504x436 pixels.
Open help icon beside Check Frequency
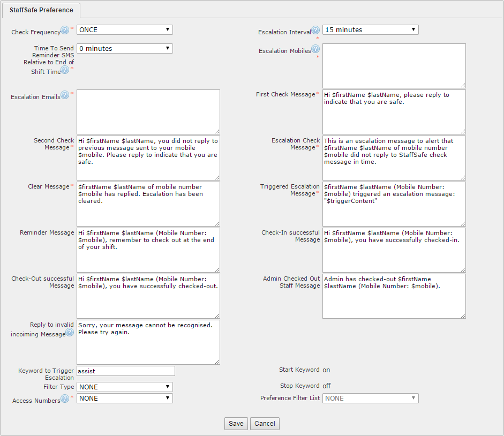coord(65,30)
